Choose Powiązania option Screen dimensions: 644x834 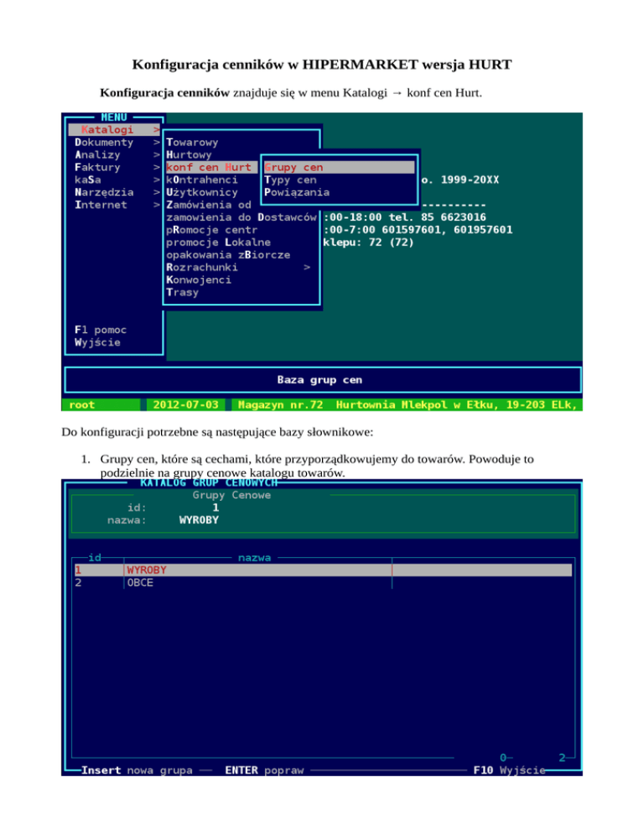(x=296, y=192)
